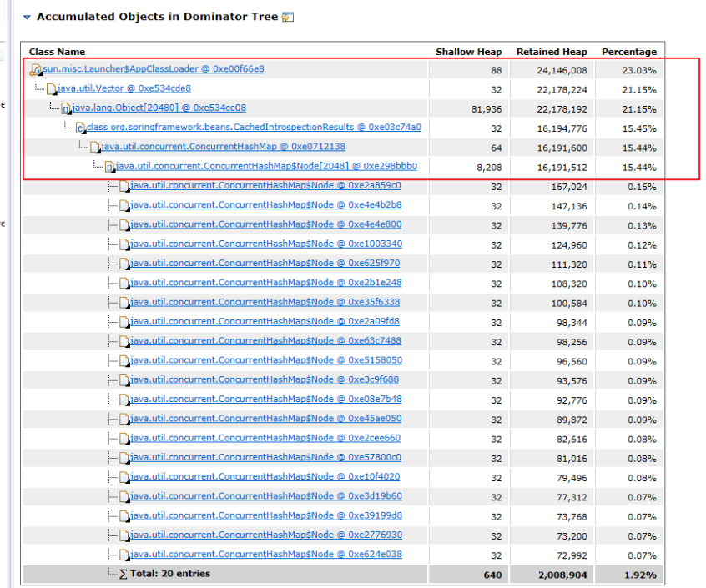Viewport: 706px width, 588px height.
Task: Open ConcurrentHashMap$Node @ 0xe4e4e800 link
Action: coord(266,224)
